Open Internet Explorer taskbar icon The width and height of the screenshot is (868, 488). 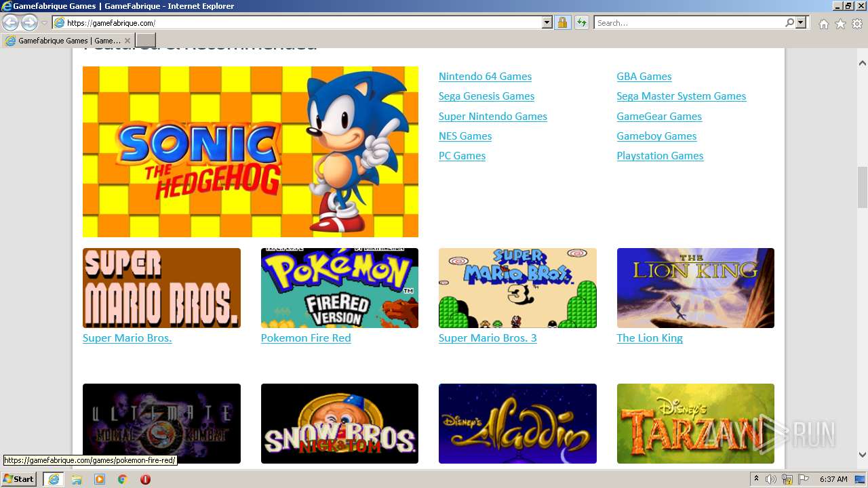53,479
